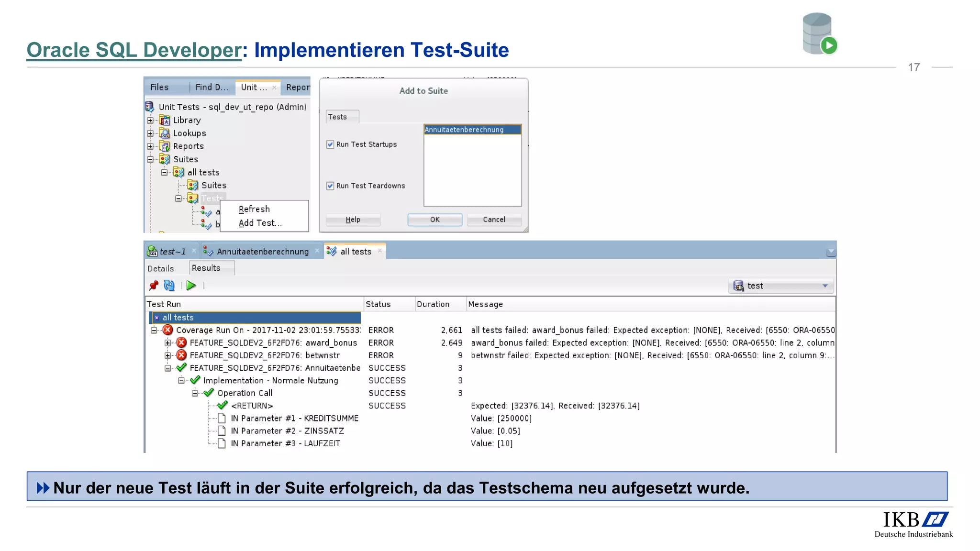The image size is (980, 551).
Task: Click success checkmark of Implementation - Normale Nutzung
Action: pos(195,380)
